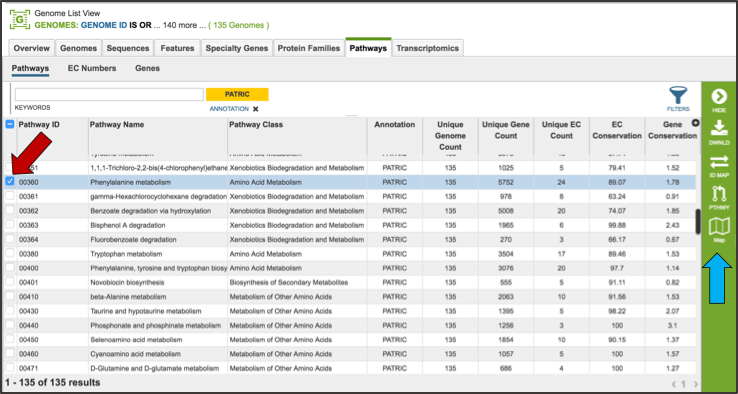Open the FILTERS funnel icon
This screenshot has width=738, height=394.
click(678, 95)
